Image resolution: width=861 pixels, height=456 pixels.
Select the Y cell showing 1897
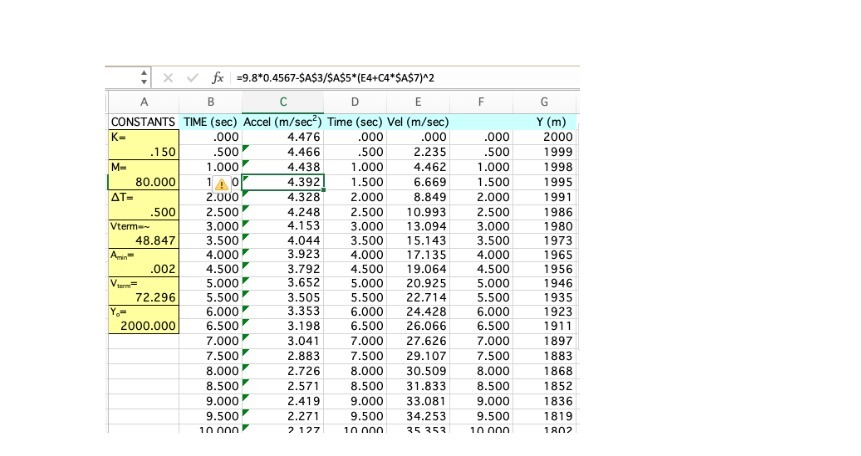[544, 341]
